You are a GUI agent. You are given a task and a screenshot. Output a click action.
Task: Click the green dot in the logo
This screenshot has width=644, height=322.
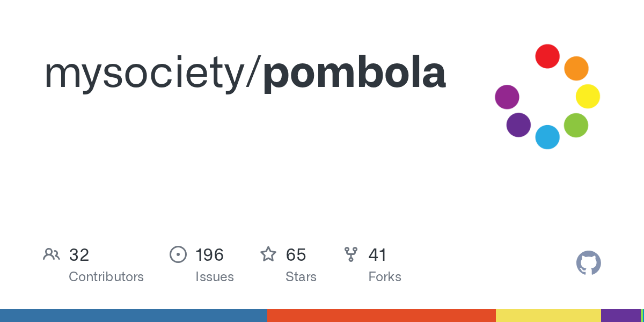coord(576,126)
